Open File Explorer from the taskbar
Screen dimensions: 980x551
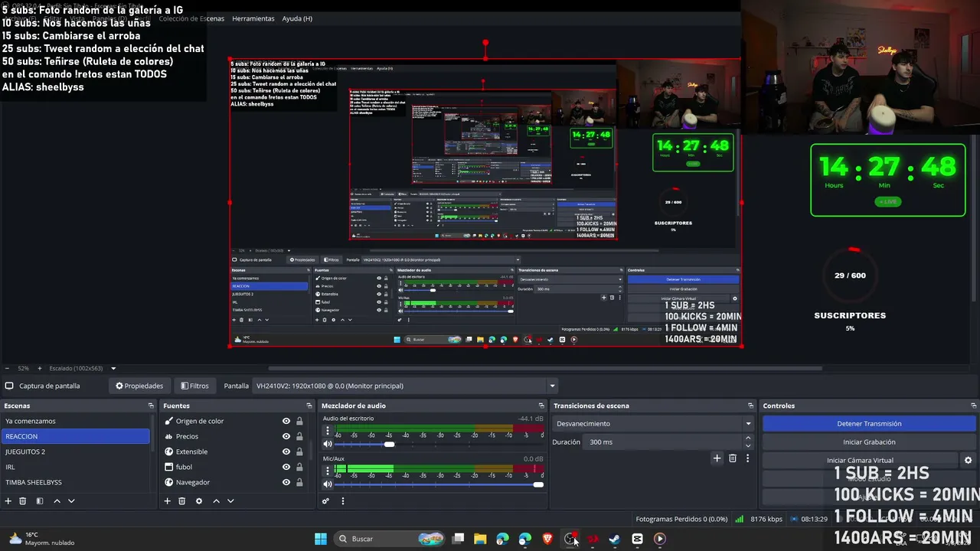(x=480, y=539)
